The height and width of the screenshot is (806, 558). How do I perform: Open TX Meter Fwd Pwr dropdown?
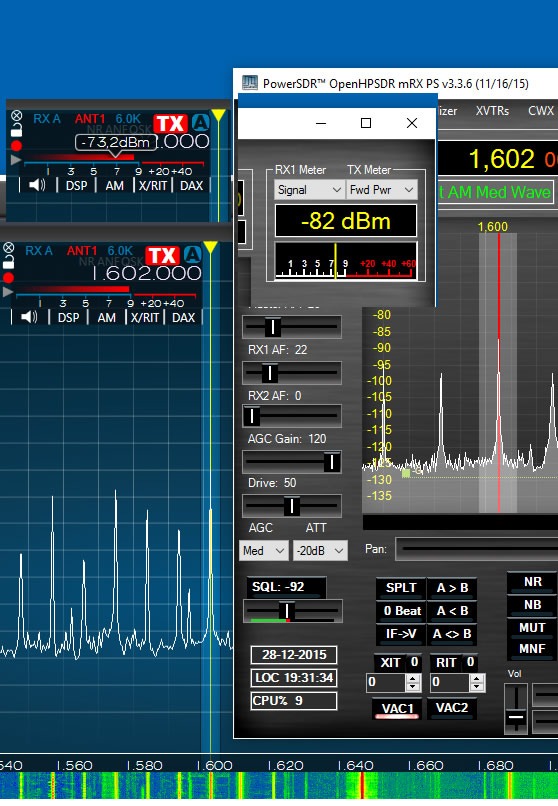[382, 190]
